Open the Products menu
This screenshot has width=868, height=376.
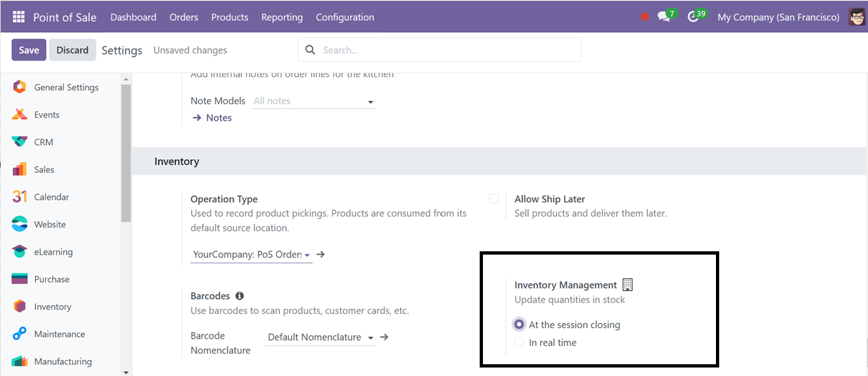click(x=230, y=17)
